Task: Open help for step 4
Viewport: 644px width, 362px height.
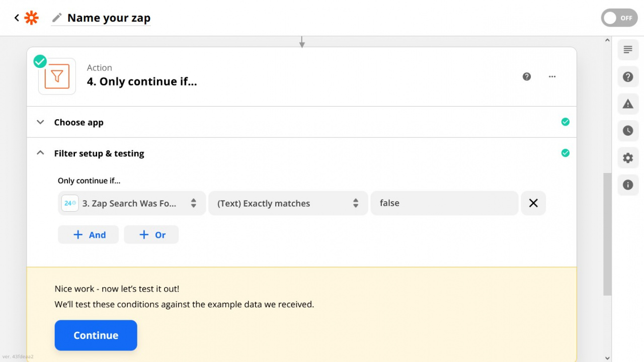Action: coord(527,76)
